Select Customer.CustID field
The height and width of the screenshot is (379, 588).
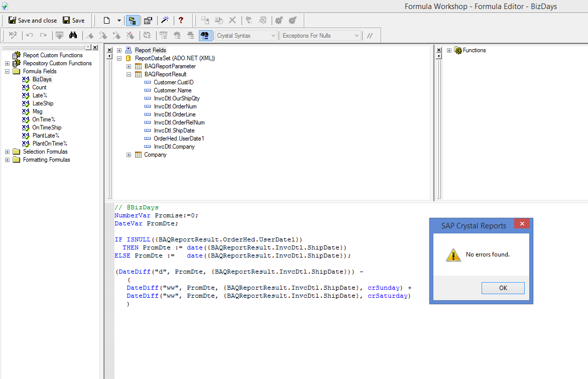(174, 82)
